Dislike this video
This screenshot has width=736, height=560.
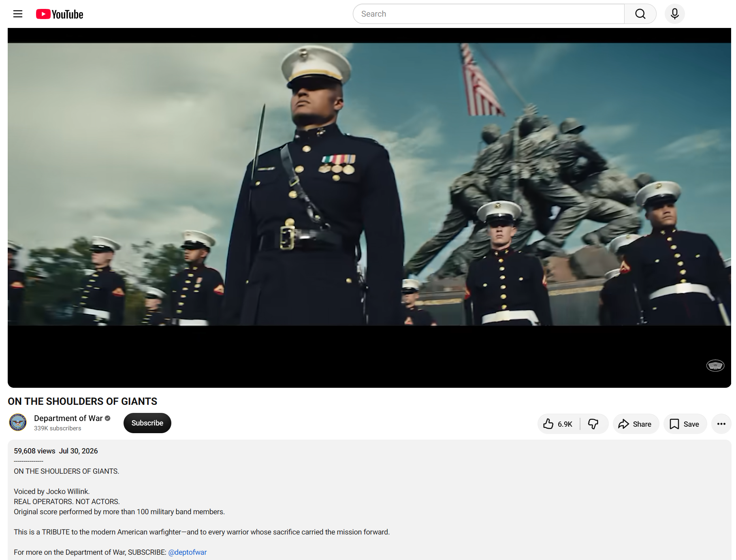click(593, 424)
